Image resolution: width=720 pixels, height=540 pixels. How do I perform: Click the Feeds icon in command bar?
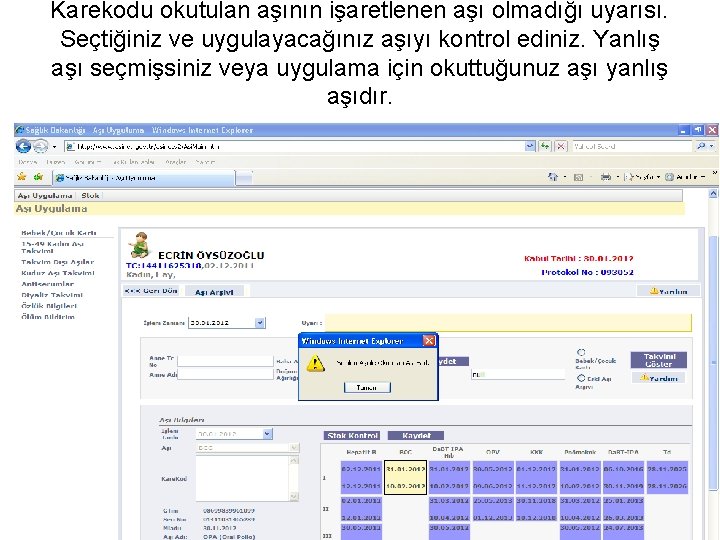578,177
